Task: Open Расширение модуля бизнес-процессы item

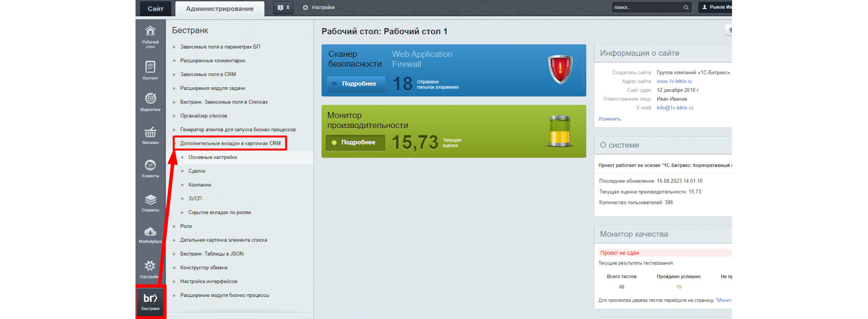Action: pyautogui.click(x=225, y=296)
